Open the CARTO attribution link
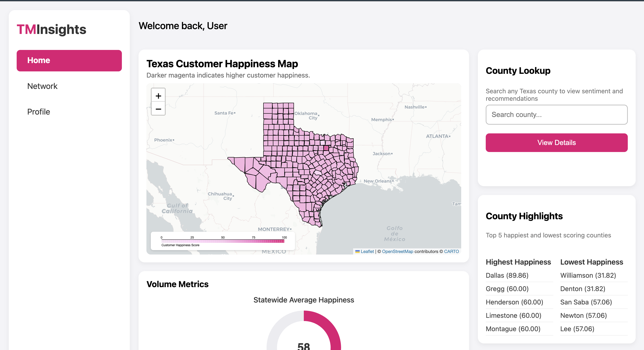This screenshot has width=644, height=350. pos(451,251)
